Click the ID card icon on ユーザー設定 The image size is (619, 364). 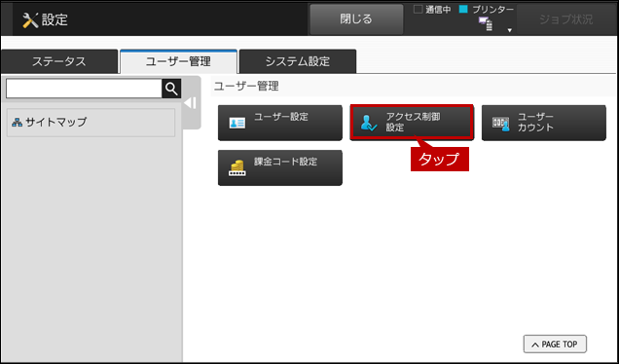tap(237, 123)
